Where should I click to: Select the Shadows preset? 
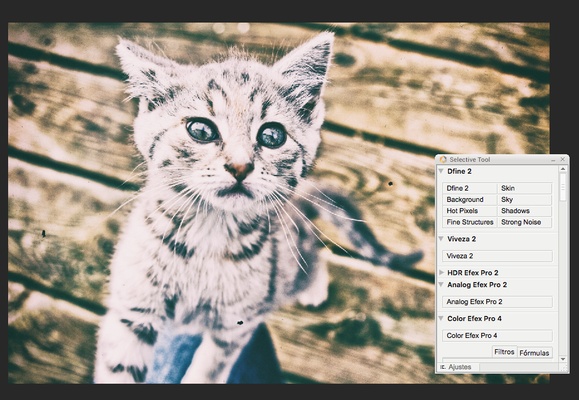(x=524, y=211)
